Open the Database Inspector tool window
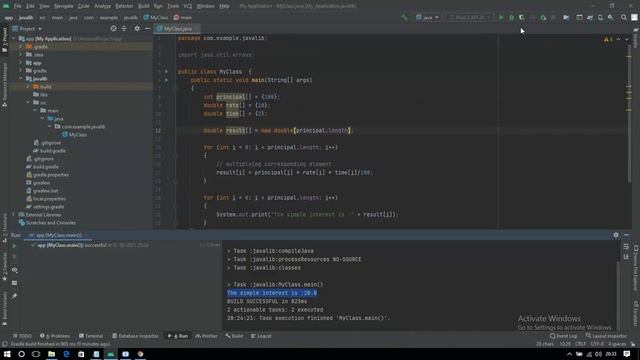The height and width of the screenshot is (360, 640). 135,336
